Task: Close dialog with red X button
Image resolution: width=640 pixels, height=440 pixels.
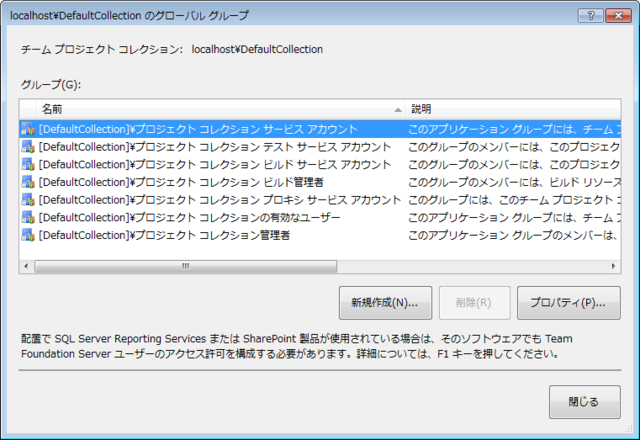Action: (x=618, y=16)
